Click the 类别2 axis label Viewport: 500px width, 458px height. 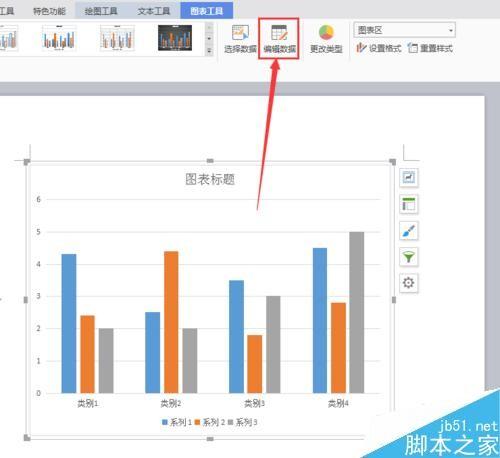click(x=171, y=403)
